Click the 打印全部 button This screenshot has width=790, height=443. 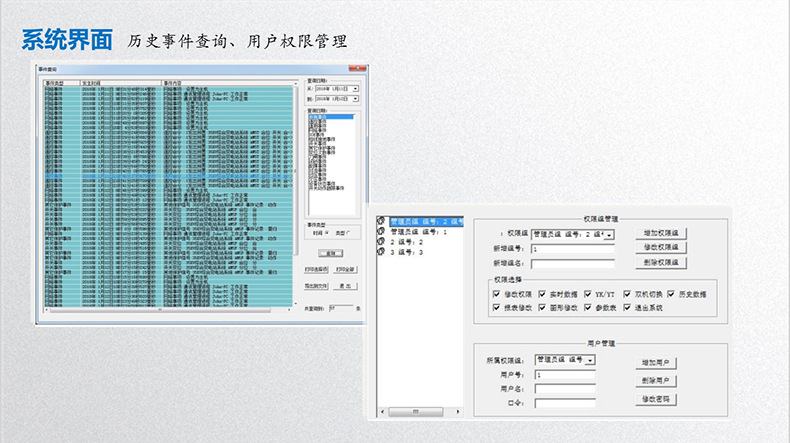(x=345, y=270)
